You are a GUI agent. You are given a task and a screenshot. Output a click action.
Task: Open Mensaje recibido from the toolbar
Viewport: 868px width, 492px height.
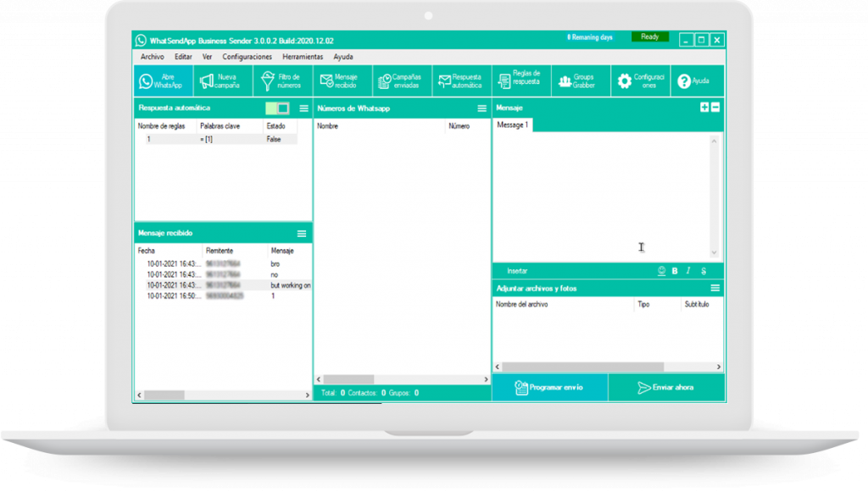coord(342,81)
